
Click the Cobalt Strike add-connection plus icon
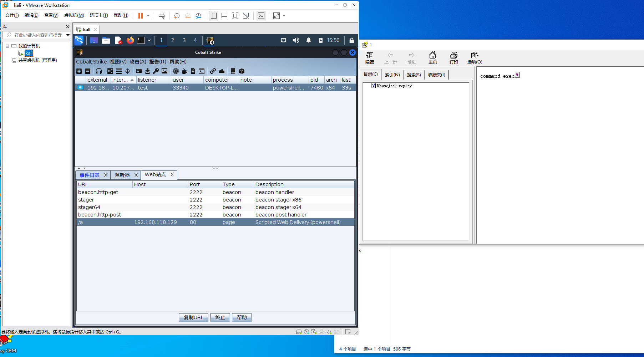79,71
